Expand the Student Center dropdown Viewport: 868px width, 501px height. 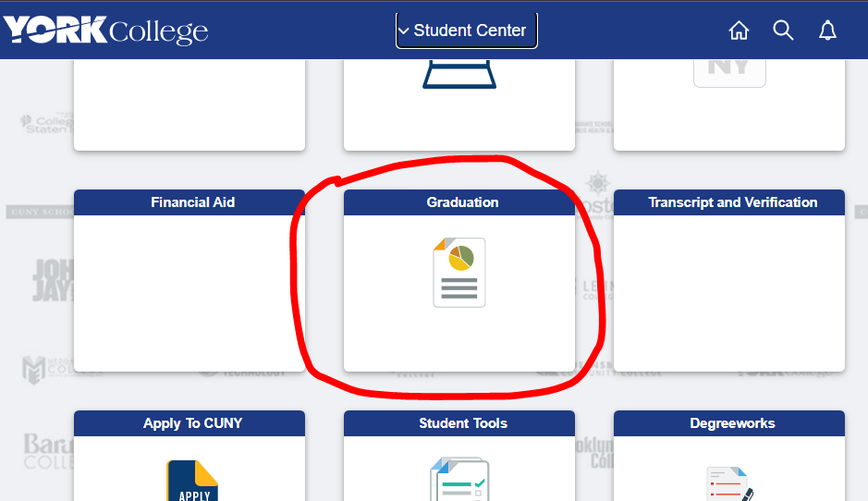pyautogui.click(x=466, y=31)
